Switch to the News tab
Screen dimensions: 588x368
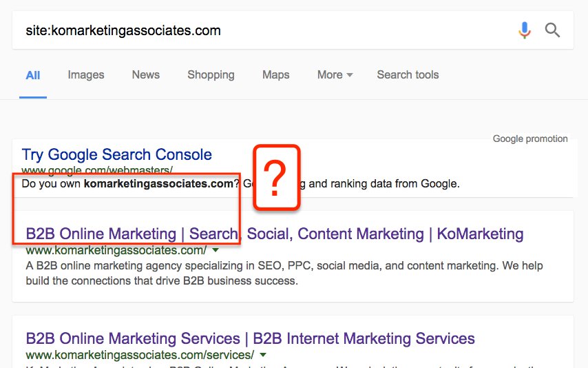click(146, 75)
